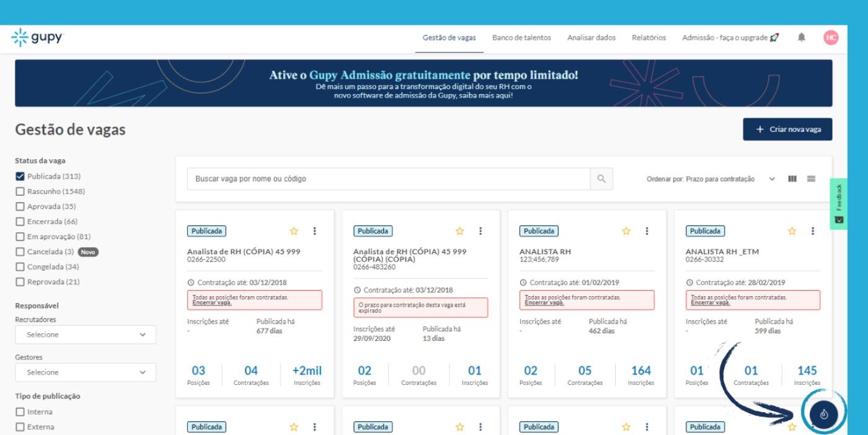Focus the Buscar vaga search field
Viewport: 868px width, 435px height.
[387, 179]
